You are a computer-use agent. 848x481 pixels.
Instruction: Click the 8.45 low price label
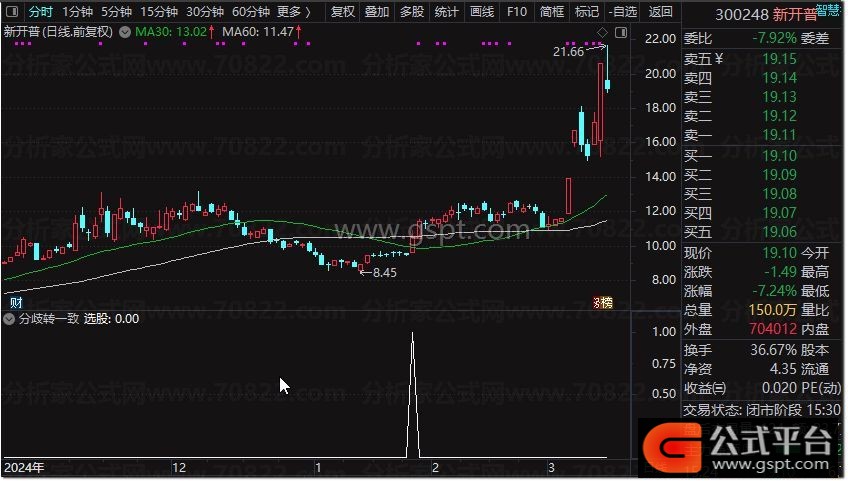[385, 273]
